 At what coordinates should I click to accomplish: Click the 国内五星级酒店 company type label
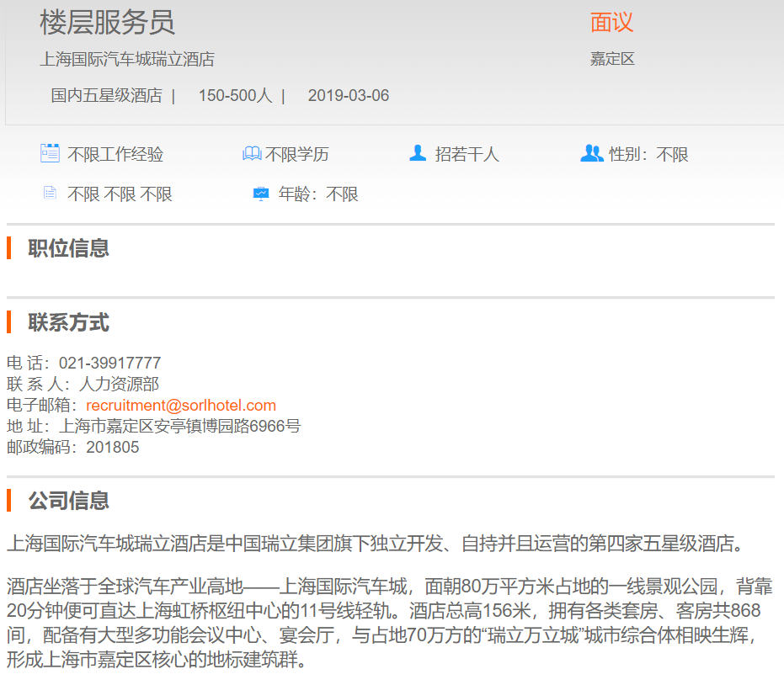[x=106, y=96]
